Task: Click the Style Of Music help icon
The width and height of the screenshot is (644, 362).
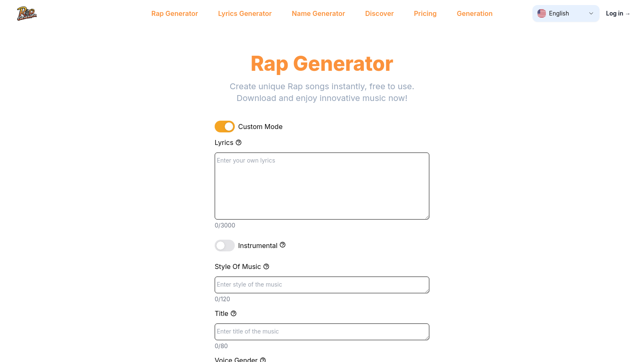Action: click(x=266, y=266)
